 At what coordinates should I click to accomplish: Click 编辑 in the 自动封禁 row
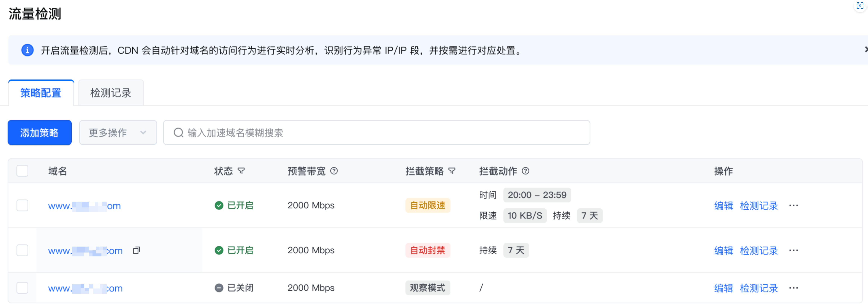click(723, 250)
